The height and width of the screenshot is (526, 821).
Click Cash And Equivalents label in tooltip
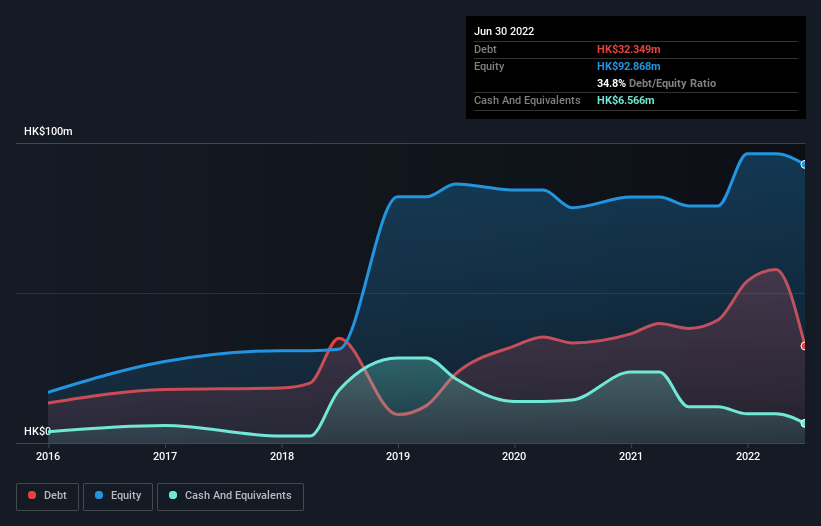pos(527,100)
